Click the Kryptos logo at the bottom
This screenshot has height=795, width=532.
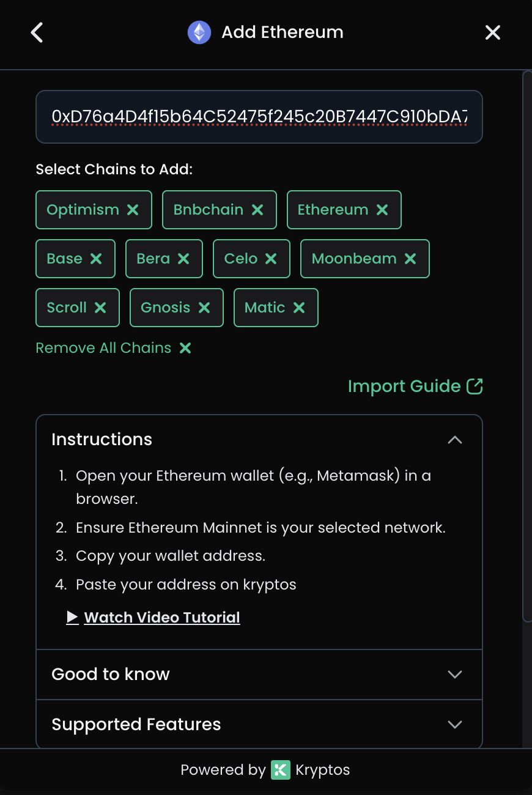279,770
